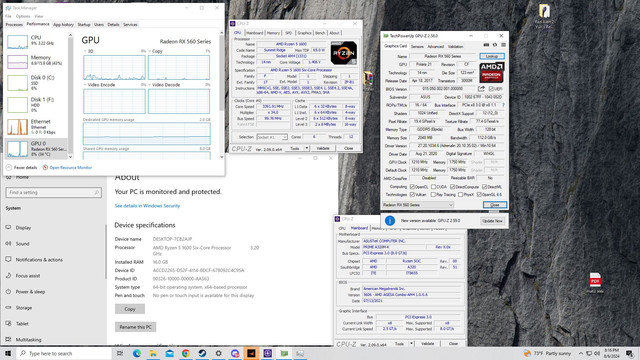This screenshot has width=640, height=360.
Task: Toggle the UEFI checkbox in GPU-Z
Action: (491, 89)
